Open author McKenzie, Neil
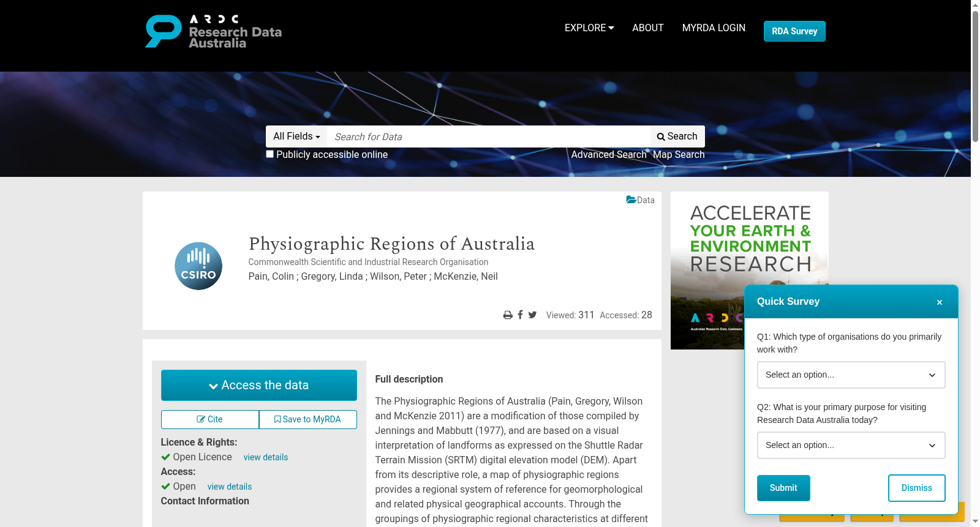The width and height of the screenshot is (980, 527). coord(466,277)
